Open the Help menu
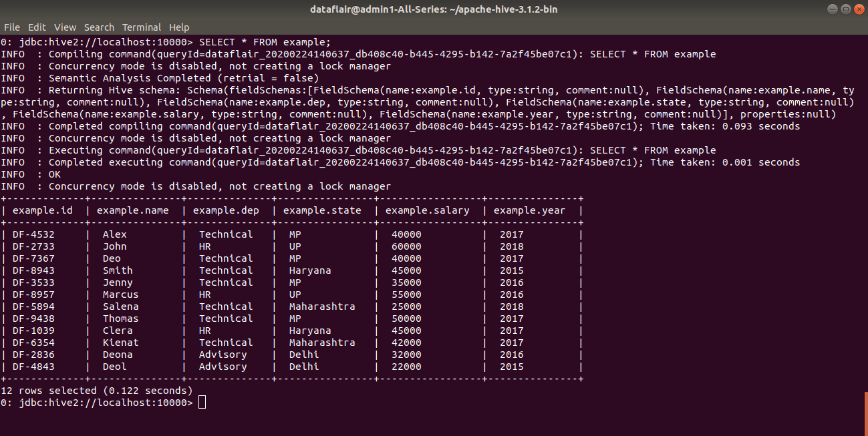The image size is (868, 436). (x=179, y=27)
